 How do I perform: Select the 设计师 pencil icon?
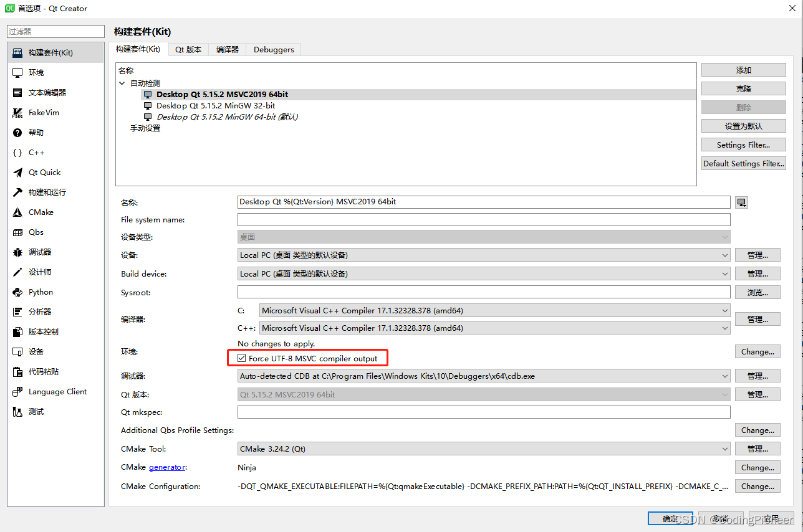pyautogui.click(x=17, y=272)
